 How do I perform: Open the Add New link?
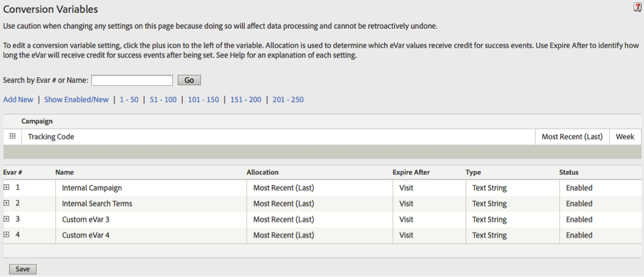(x=18, y=100)
